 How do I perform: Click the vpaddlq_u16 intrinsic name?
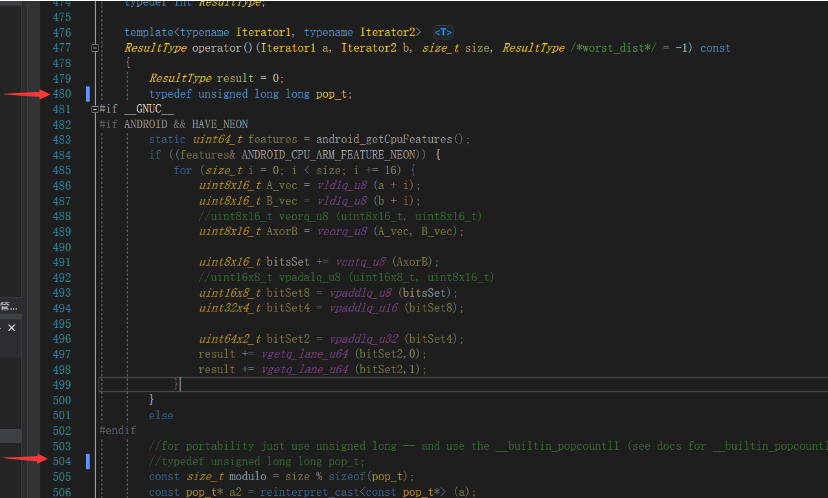point(363,308)
